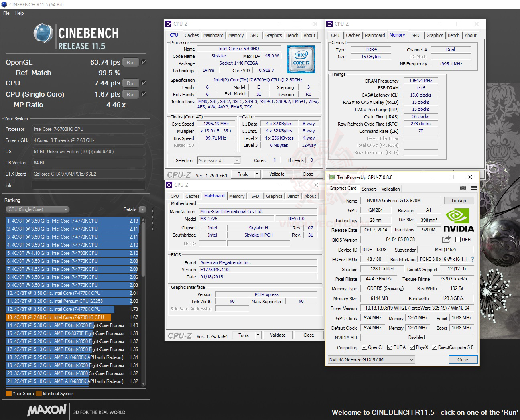Click the Intel Core i7 logo
The height and width of the screenshot is (420, 520).
click(x=301, y=59)
